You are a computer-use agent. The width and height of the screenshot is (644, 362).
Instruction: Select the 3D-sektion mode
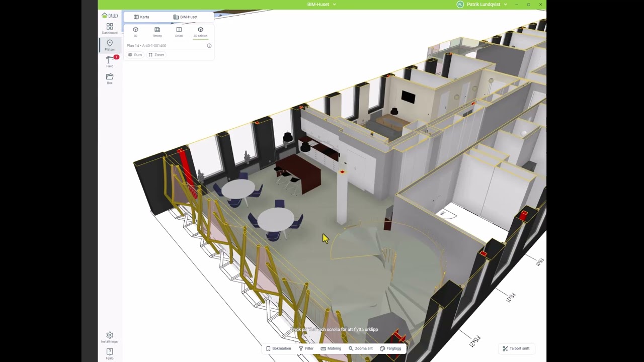200,32
